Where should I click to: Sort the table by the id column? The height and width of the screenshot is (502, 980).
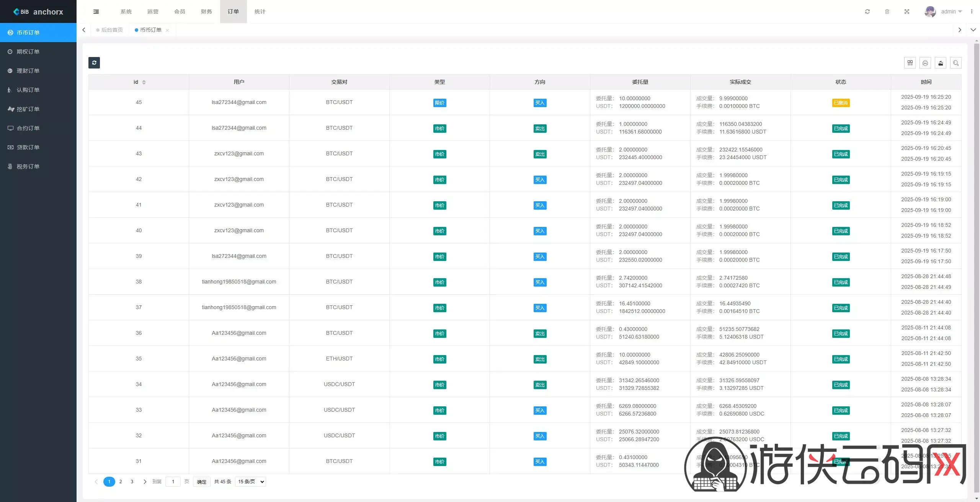click(x=144, y=82)
